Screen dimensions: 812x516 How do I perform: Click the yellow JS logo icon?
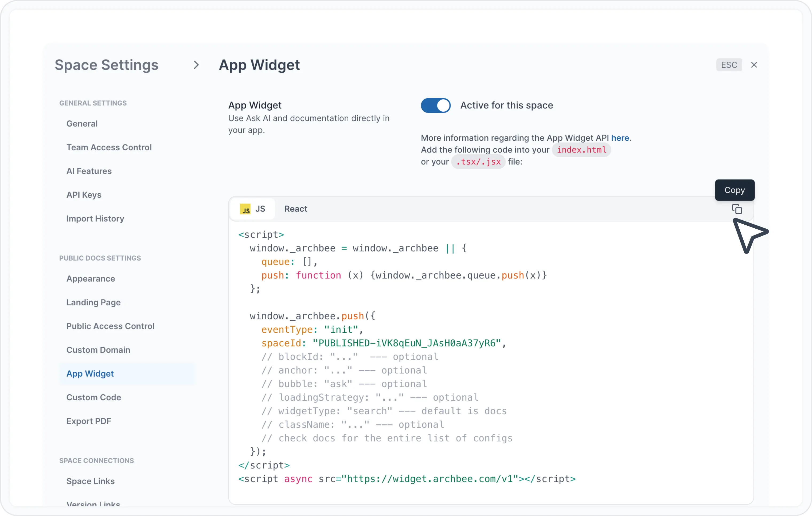tap(245, 209)
